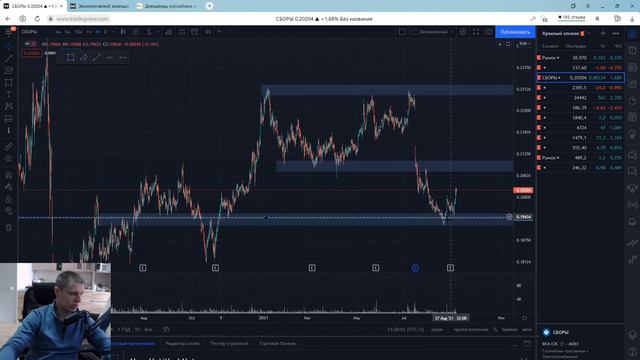This screenshot has width=640, height=360.
Task: Toggle the indicator visibility switch in chart legend
Action: 30,44
